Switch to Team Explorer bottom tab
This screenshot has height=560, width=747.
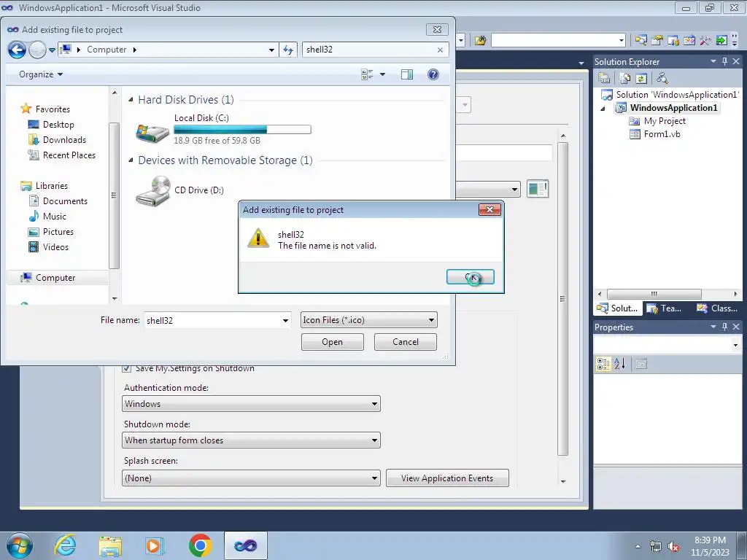[664, 308]
